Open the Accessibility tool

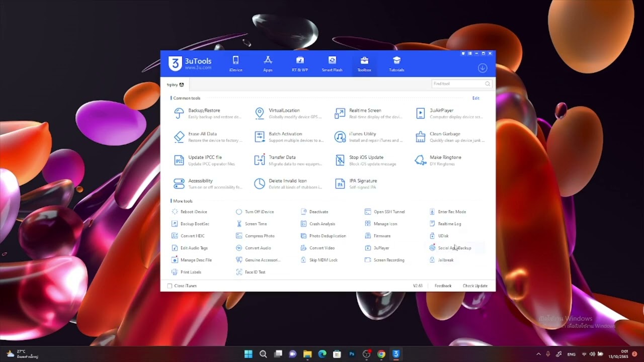(207, 184)
